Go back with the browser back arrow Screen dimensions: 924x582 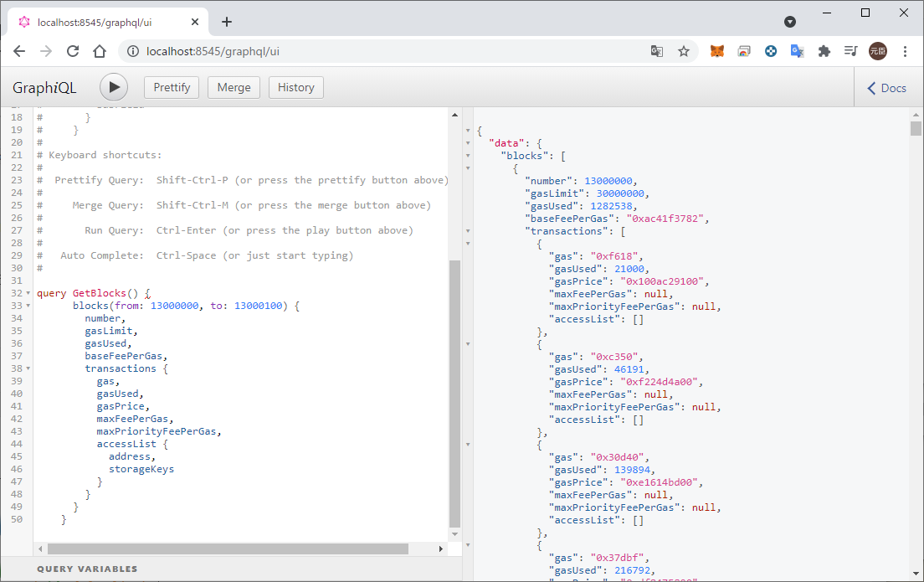(19, 51)
